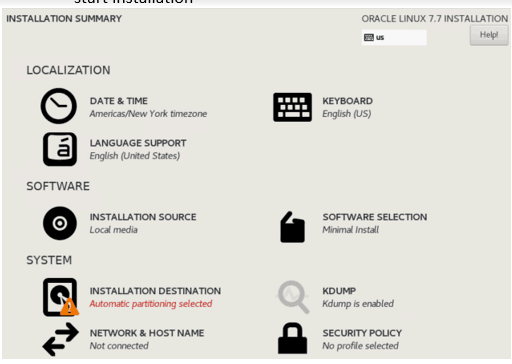
Task: Open LANGUAGE SUPPORT settings label
Action: (138, 143)
